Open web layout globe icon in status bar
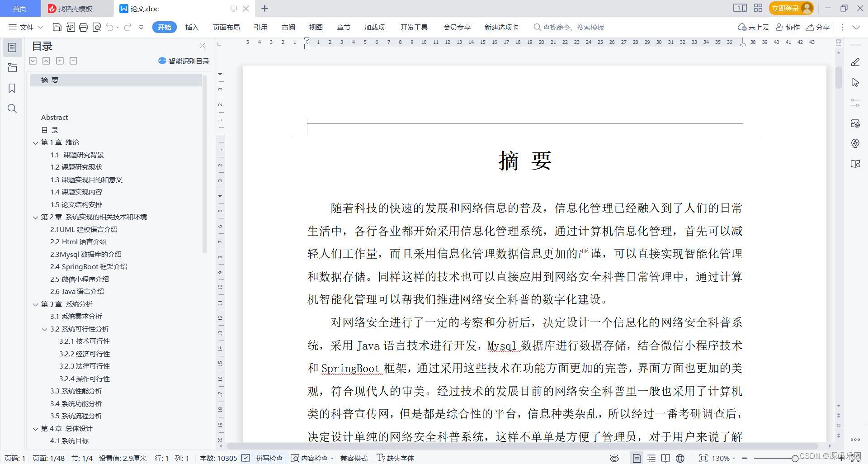Image resolution: width=868 pixels, height=464 pixels. tap(681, 458)
